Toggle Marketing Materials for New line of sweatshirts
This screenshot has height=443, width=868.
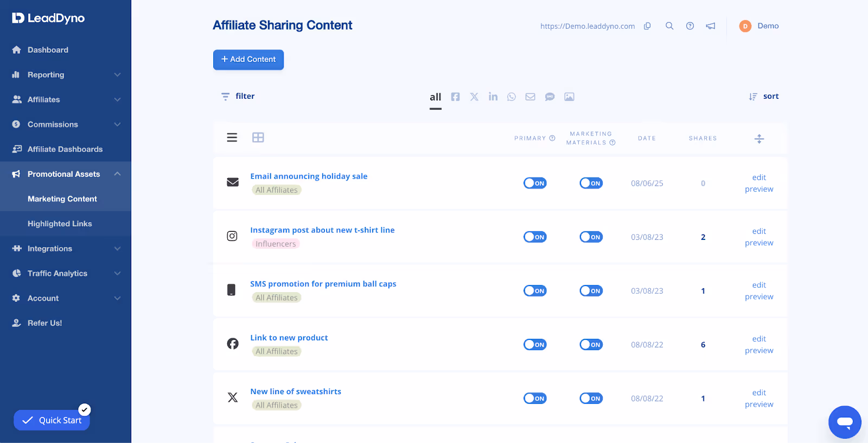(x=591, y=398)
